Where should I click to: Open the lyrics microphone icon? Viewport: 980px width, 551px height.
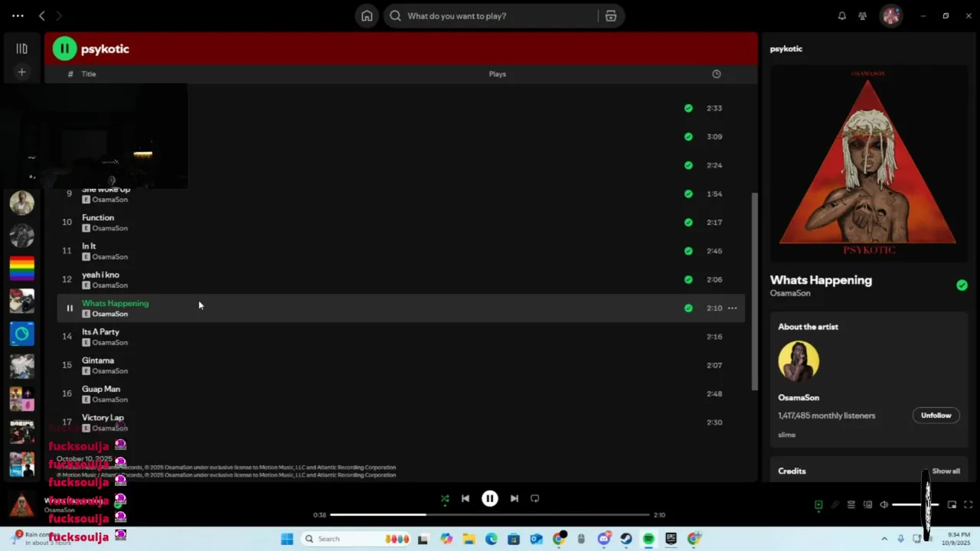point(835,505)
